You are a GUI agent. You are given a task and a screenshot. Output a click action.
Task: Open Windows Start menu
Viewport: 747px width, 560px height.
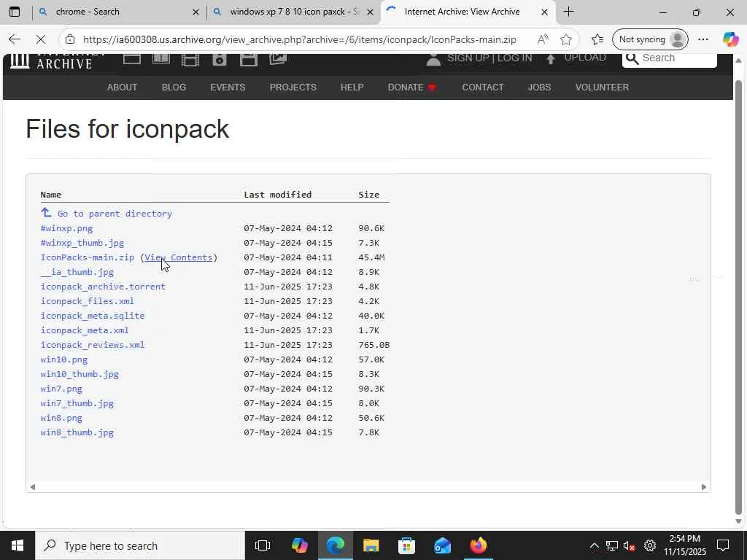[x=18, y=545]
